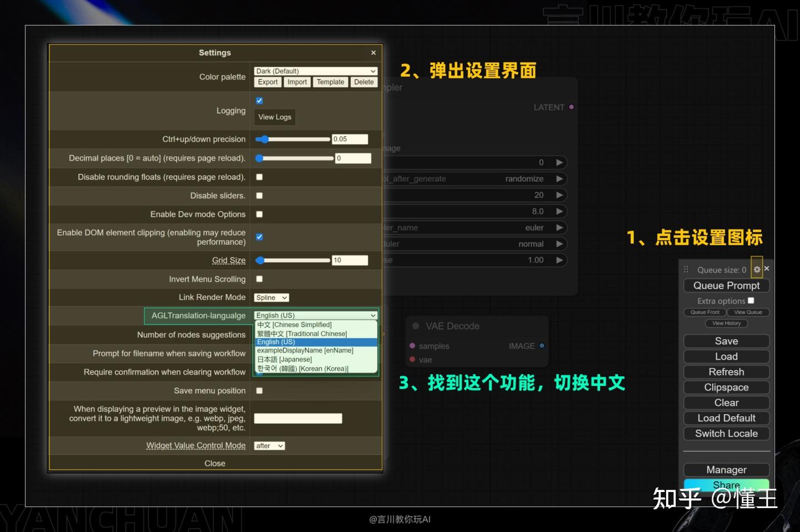800x532 pixels.
Task: Click the image preview format input field
Action: (x=298, y=419)
